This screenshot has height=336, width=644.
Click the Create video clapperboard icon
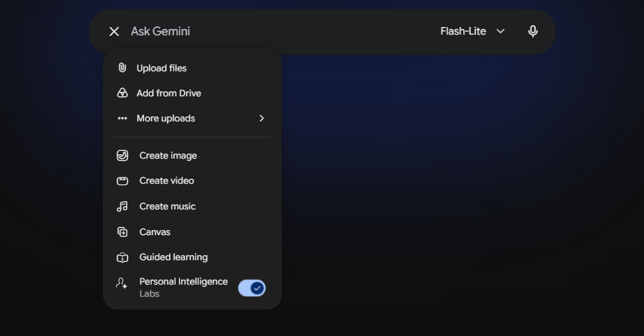tap(122, 181)
